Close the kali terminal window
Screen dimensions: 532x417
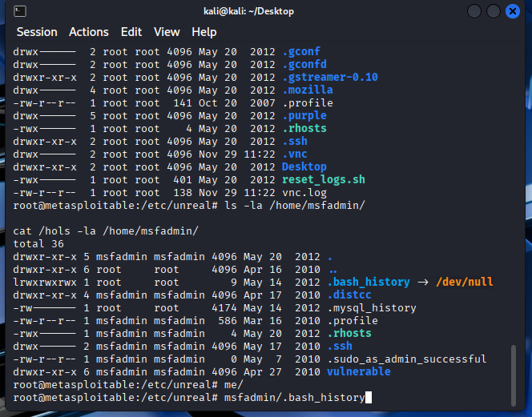(514, 11)
